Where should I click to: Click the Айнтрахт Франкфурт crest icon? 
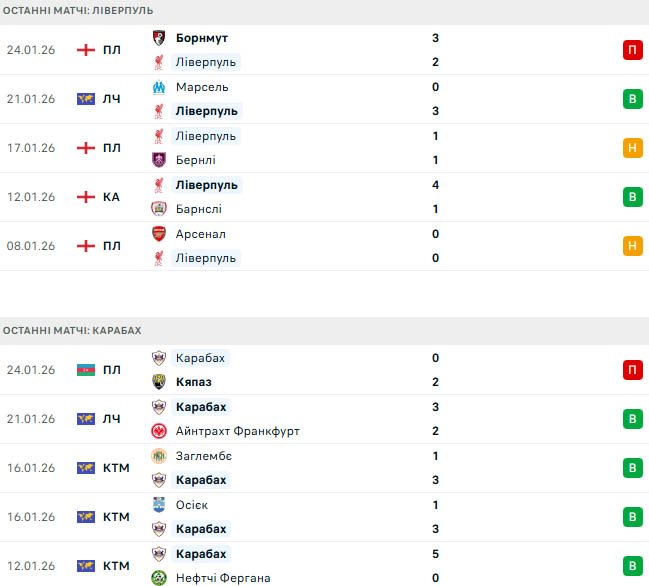coord(158,431)
